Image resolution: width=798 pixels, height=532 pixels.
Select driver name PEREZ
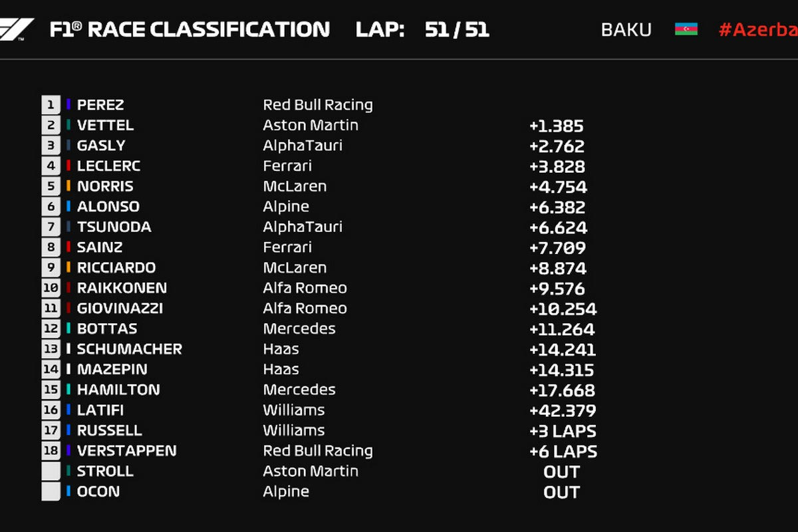[100, 105]
